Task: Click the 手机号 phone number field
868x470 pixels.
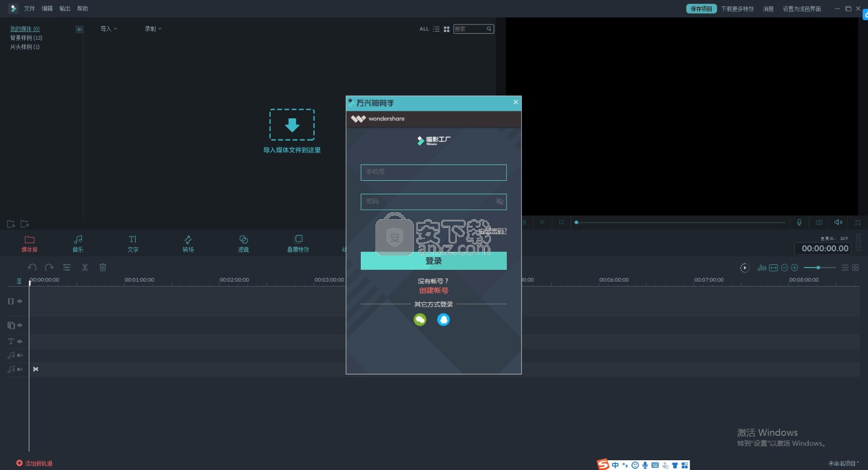Action: coord(433,173)
